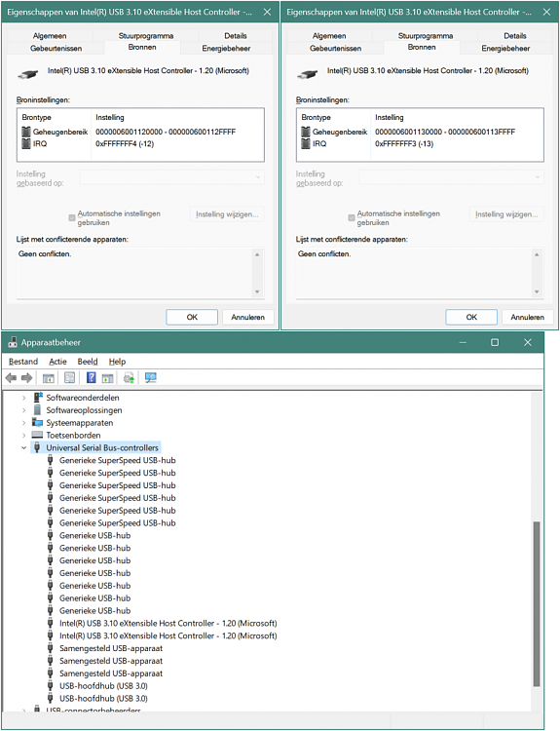Image resolution: width=560 pixels, height=731 pixels.
Task: Click the Toetsenborden keyboard icon
Action: pos(37,435)
